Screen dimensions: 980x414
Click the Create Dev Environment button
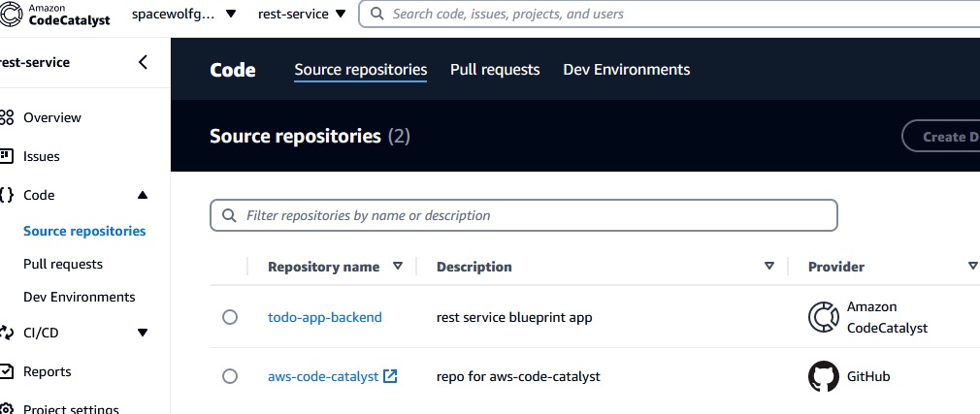(x=941, y=136)
